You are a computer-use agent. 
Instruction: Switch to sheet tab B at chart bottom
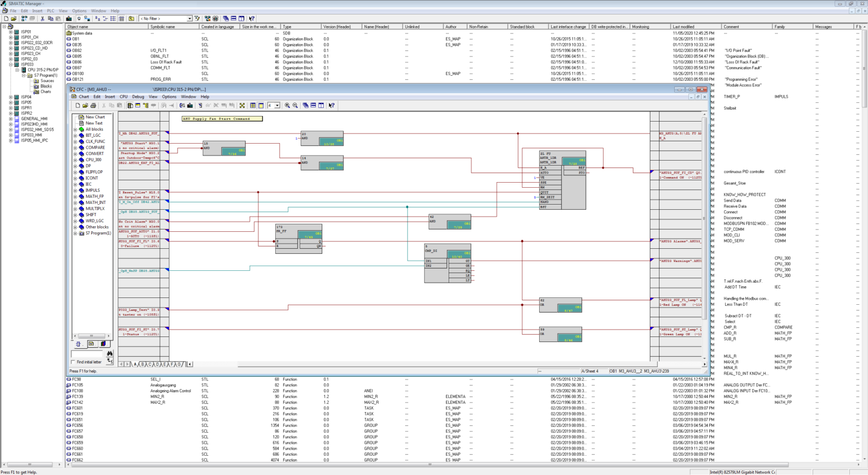[x=142, y=364]
